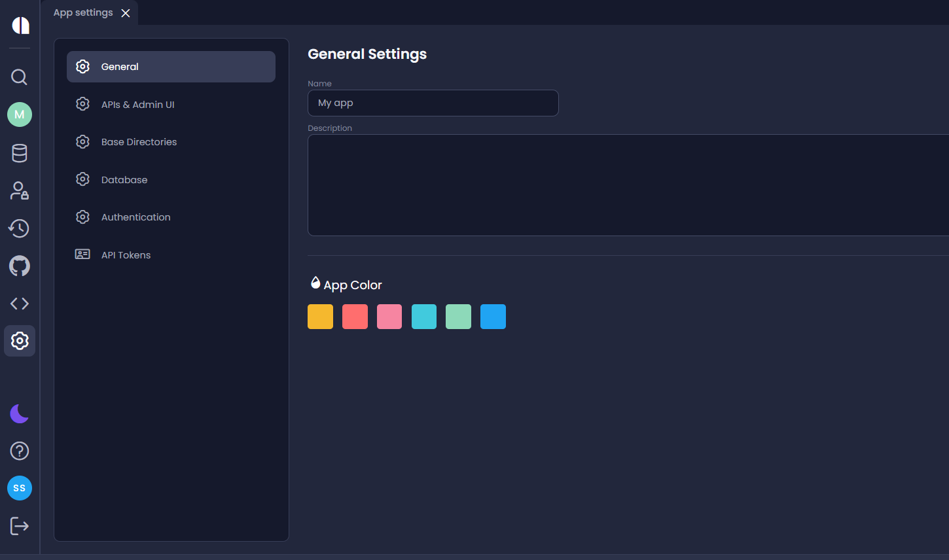Open Database settings section

tap(171, 180)
